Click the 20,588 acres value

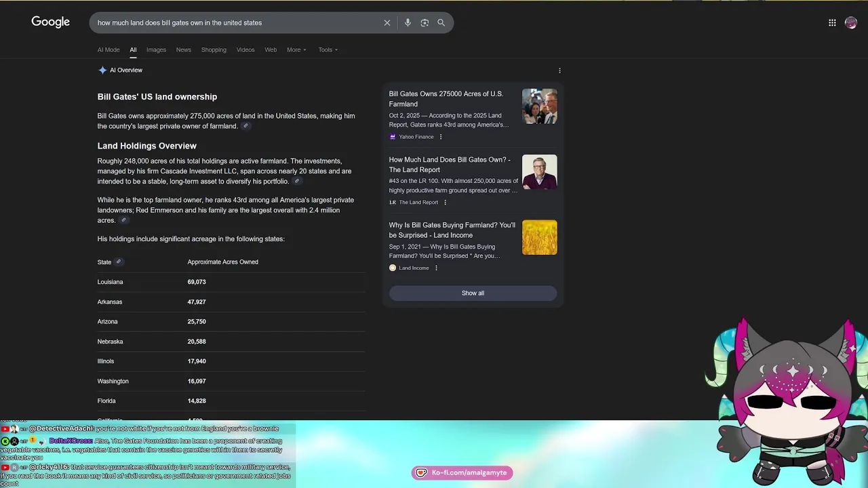197,342
